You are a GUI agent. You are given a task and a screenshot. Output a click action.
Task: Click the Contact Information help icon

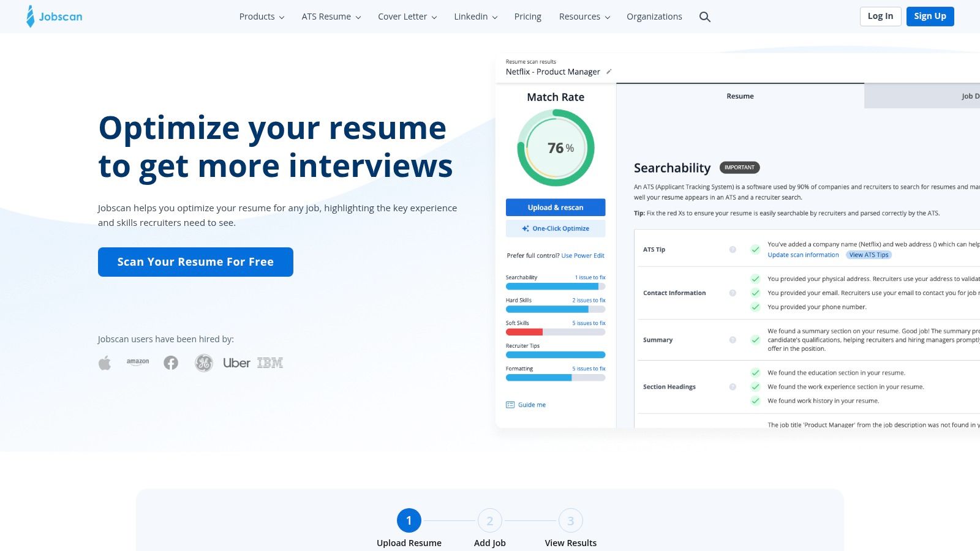coord(733,293)
